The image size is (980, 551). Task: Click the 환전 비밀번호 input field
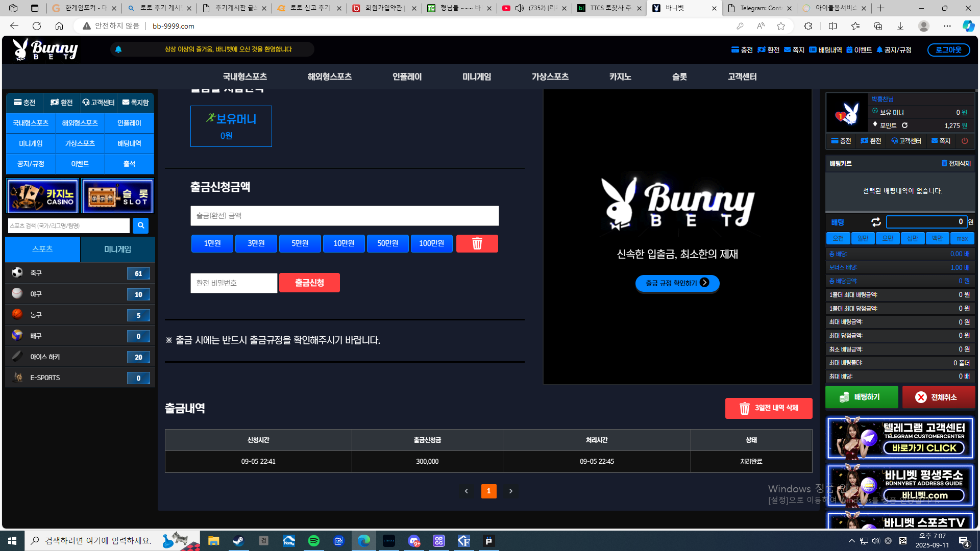(x=234, y=283)
